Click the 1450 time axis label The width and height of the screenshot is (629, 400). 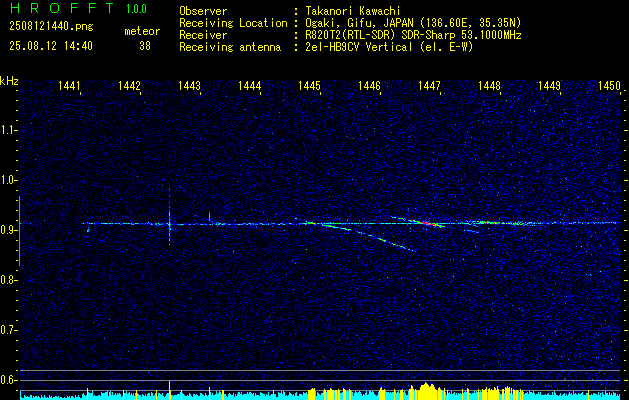[609, 86]
